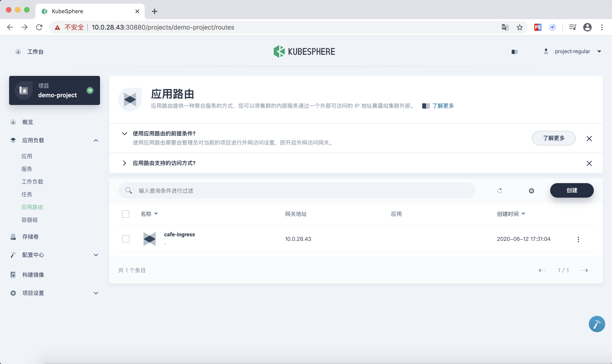The width and height of the screenshot is (612, 364).
Task: Click the documentation book icon in header
Action: 514,52
